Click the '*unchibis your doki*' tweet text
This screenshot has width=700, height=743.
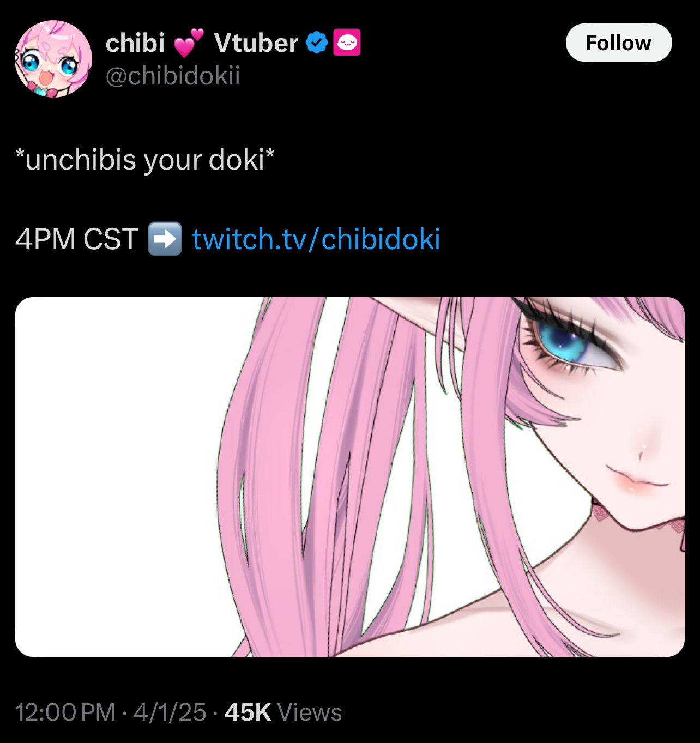pyautogui.click(x=145, y=160)
